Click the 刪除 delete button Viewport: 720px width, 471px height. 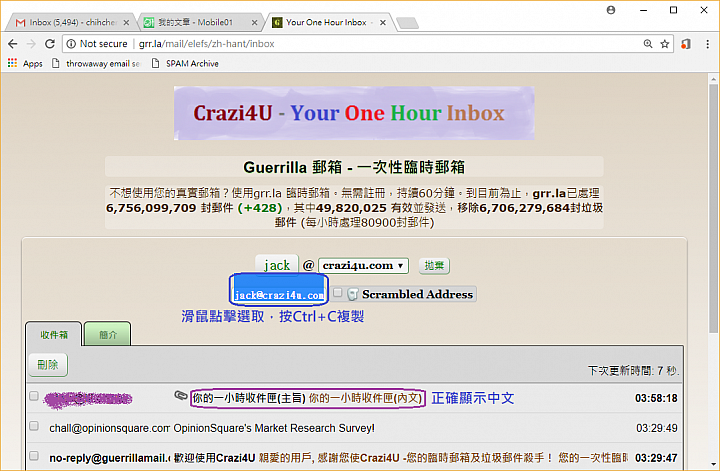point(48,365)
